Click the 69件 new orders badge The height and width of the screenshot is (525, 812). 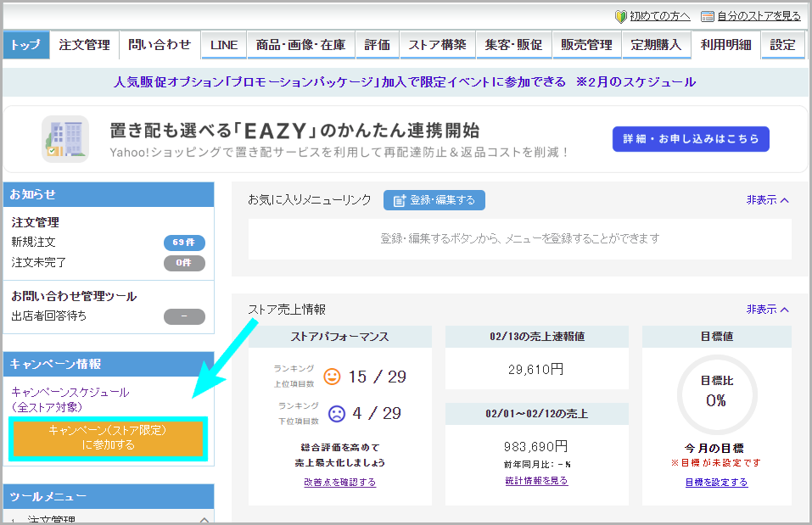click(x=184, y=243)
